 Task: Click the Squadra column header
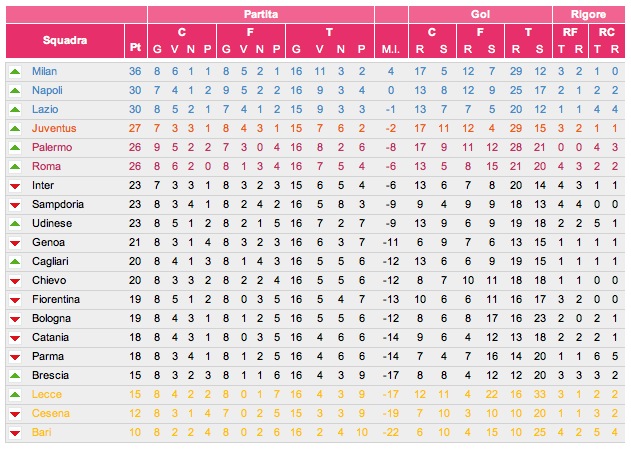[65, 40]
